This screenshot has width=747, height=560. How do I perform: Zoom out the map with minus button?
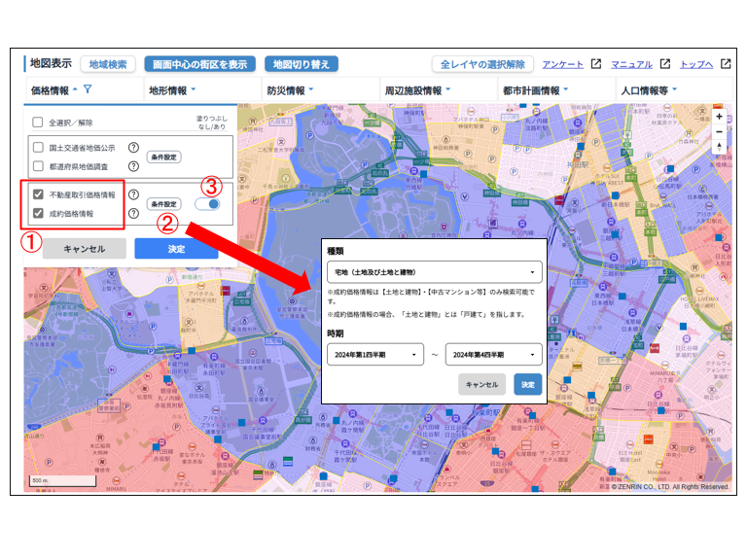click(719, 131)
